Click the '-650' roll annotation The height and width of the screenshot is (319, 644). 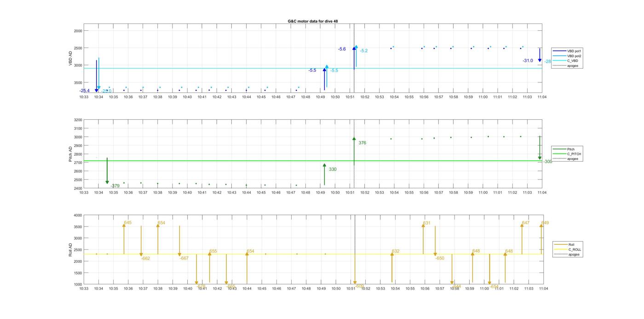(440, 258)
